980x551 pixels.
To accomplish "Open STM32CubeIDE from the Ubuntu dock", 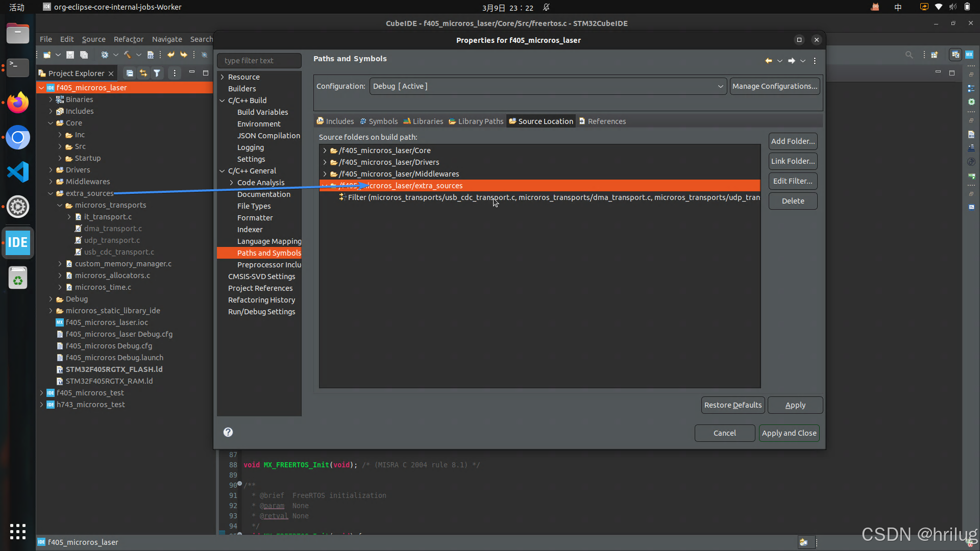I will click(x=18, y=242).
